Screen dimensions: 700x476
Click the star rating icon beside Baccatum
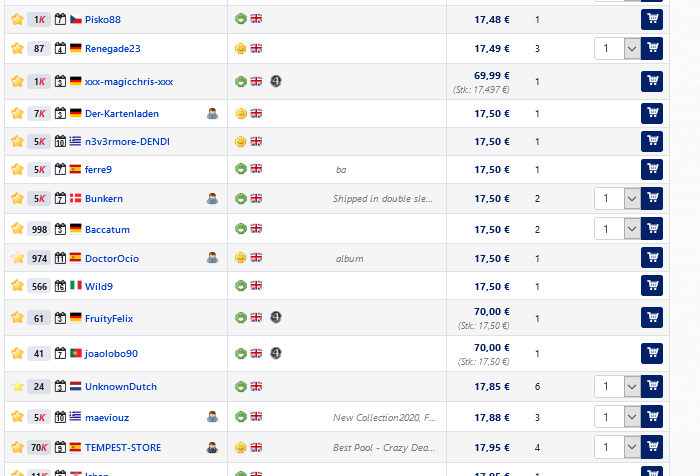click(16, 229)
